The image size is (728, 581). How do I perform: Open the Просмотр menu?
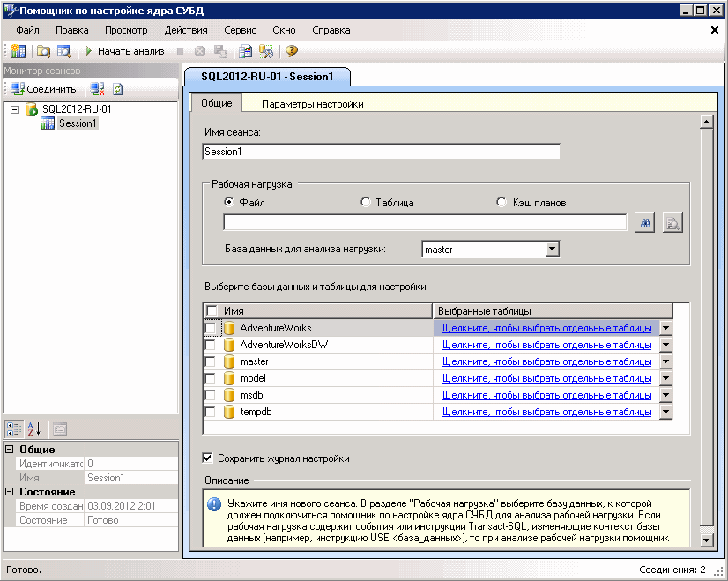click(x=126, y=30)
